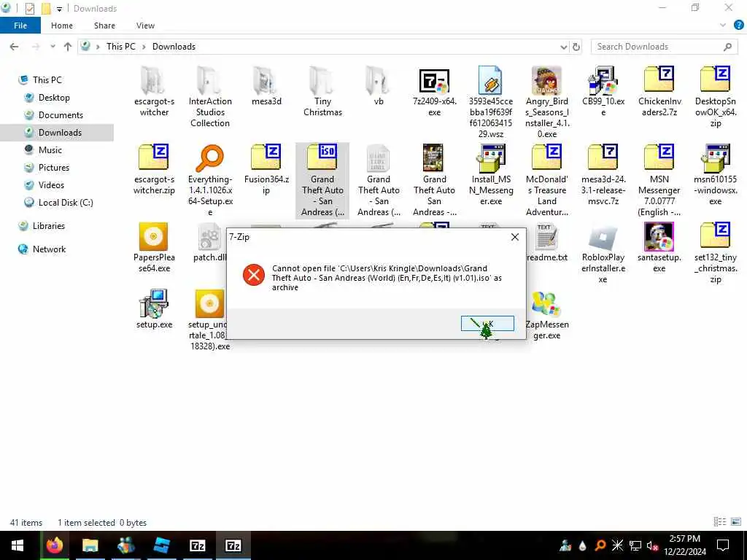Select the InterAction Studios Collection folder
Image resolution: width=747 pixels, height=560 pixels.
coord(210,97)
